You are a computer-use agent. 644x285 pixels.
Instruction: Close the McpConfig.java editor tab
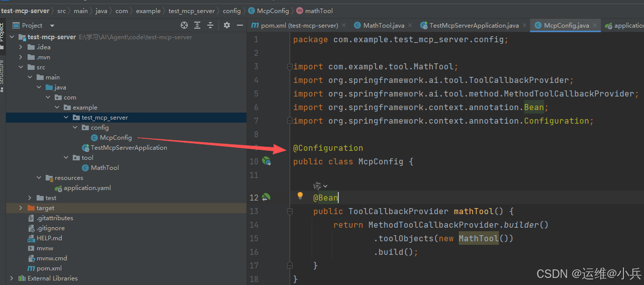(x=595, y=25)
